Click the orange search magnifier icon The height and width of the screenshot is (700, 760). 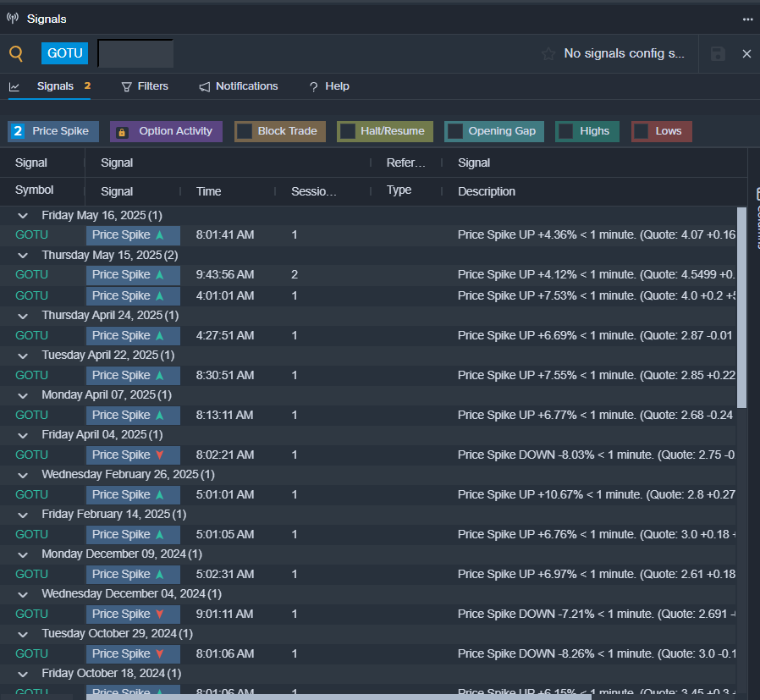(x=16, y=53)
